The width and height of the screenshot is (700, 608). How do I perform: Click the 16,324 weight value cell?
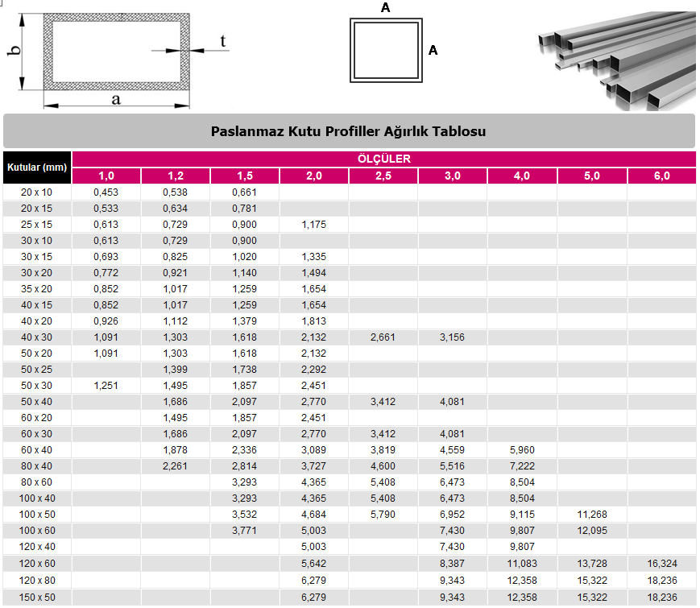661,564
